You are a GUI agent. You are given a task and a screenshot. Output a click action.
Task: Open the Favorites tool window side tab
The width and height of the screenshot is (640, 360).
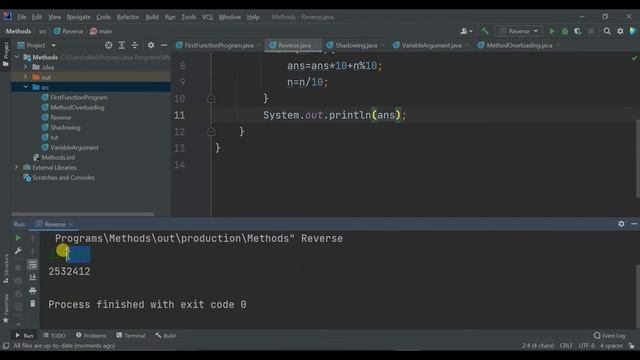6,308
